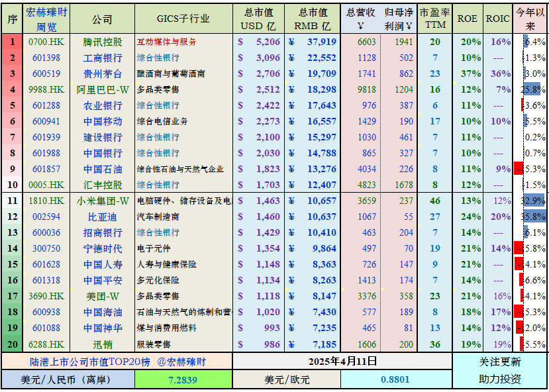Click the 汽车制造商 industry cell
The width and height of the screenshot is (549, 392).
183,217
